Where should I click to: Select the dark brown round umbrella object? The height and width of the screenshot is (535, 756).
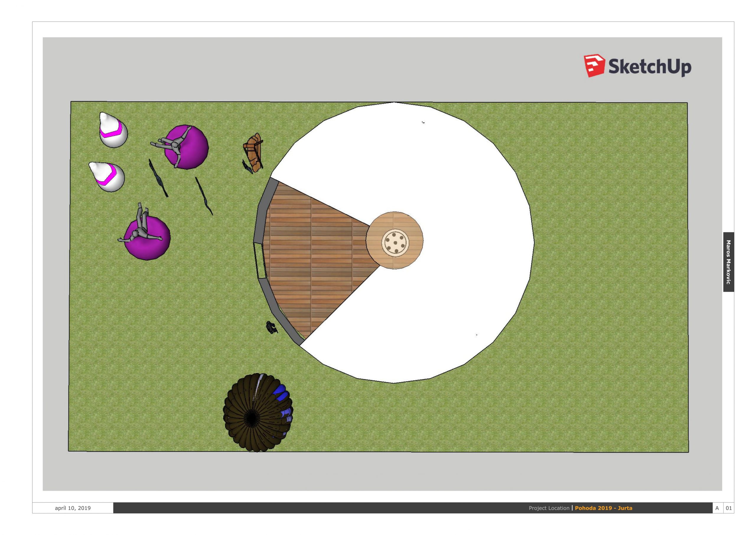click(x=258, y=412)
